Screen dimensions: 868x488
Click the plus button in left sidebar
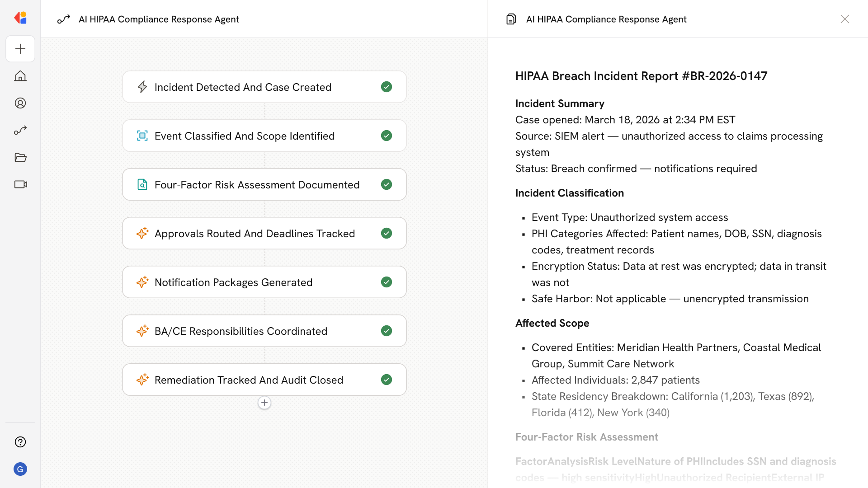[x=20, y=49]
